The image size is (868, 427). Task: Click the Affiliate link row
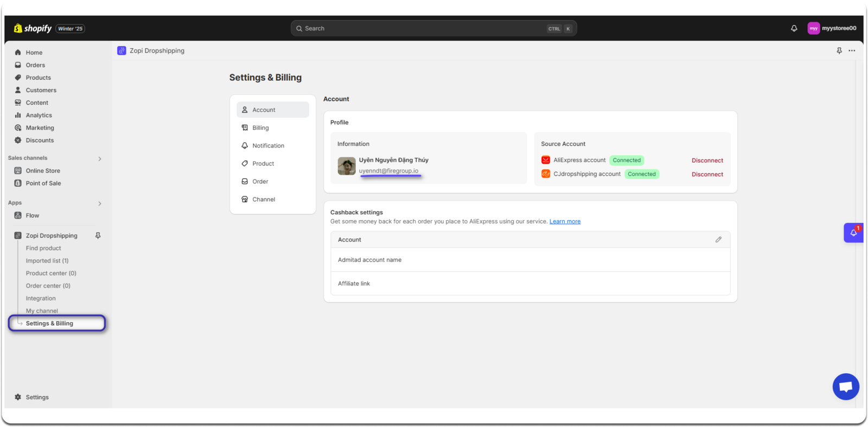click(x=531, y=284)
